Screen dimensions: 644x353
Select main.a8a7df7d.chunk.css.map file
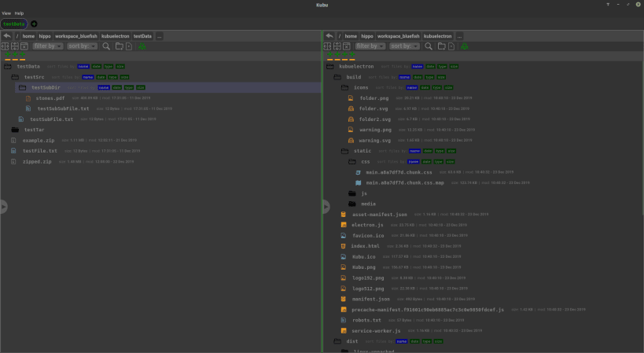pos(405,182)
